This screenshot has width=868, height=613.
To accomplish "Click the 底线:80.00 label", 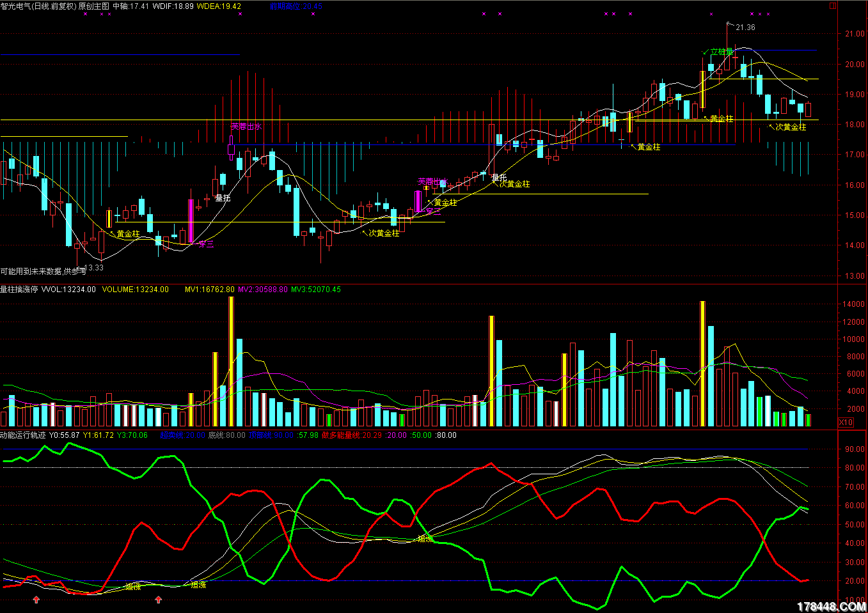I will (x=227, y=435).
